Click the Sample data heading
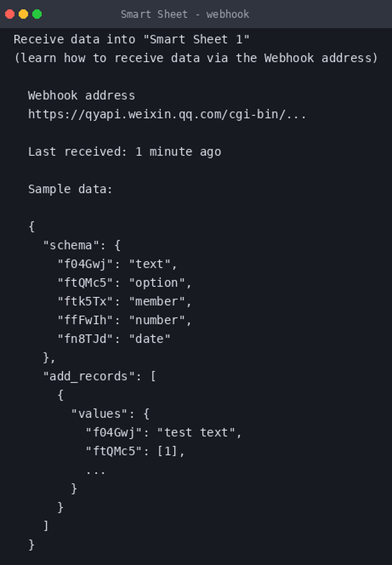This screenshot has width=392, height=565. pyautogui.click(x=70, y=189)
